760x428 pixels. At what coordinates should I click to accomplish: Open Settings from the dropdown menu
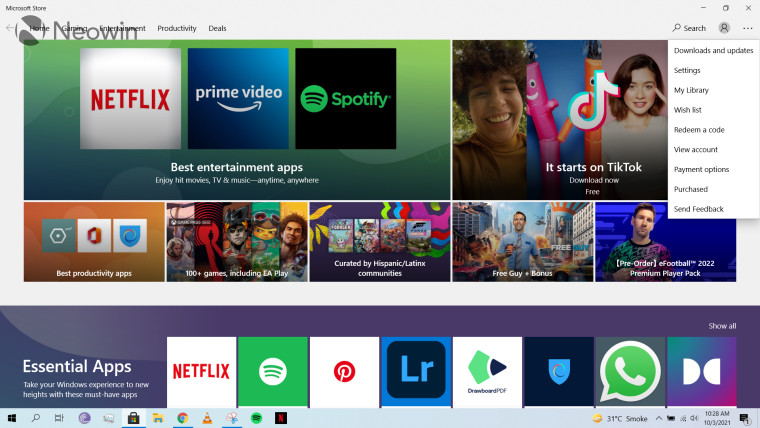tap(713, 70)
